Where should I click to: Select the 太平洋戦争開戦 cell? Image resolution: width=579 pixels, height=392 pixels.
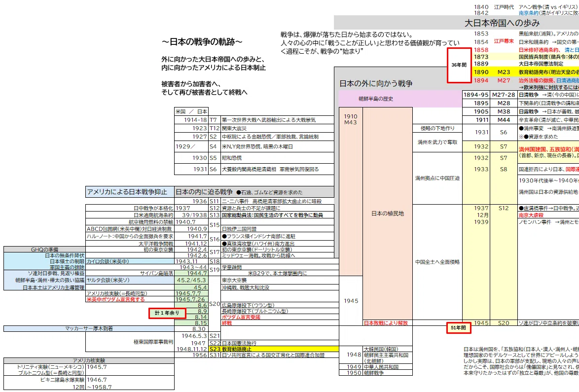[x=130, y=244]
